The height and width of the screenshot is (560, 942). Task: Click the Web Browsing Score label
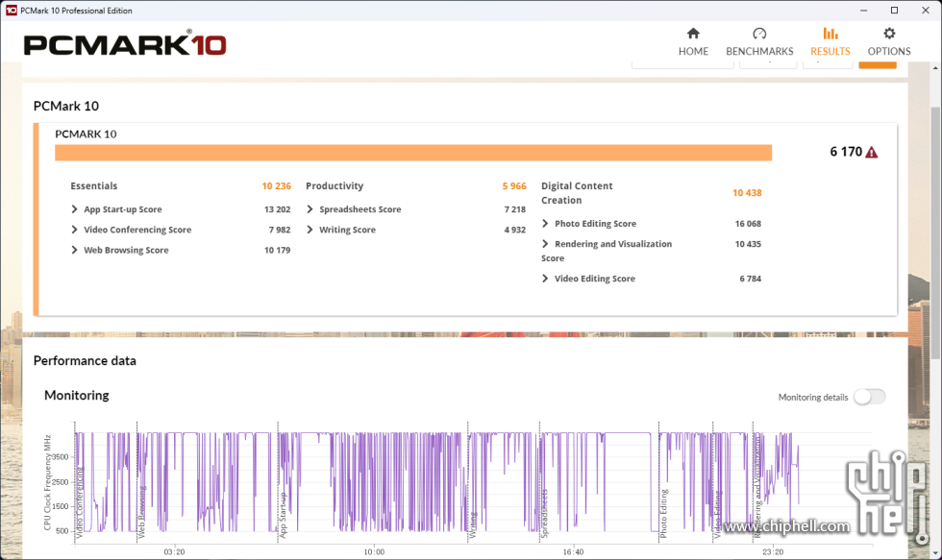pyautogui.click(x=126, y=250)
